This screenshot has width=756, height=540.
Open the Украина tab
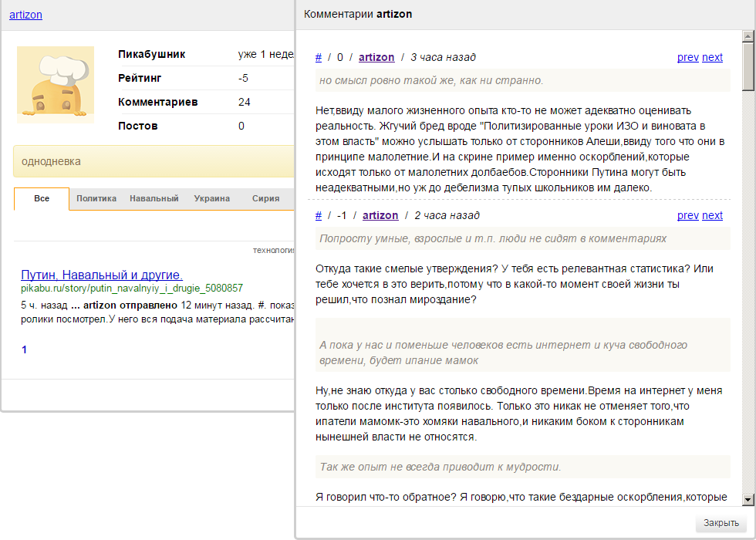click(212, 198)
